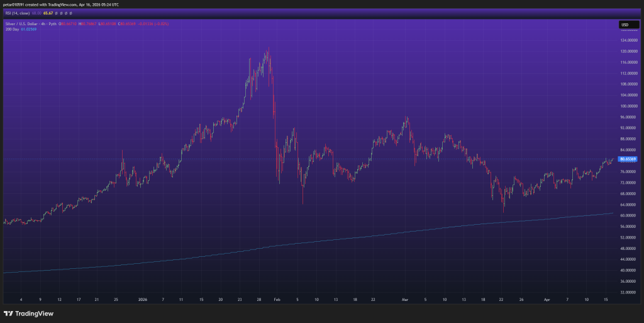Image resolution: width=644 pixels, height=323 pixels.
Task: Click the 36.00000 price axis label
Action: [629, 281]
